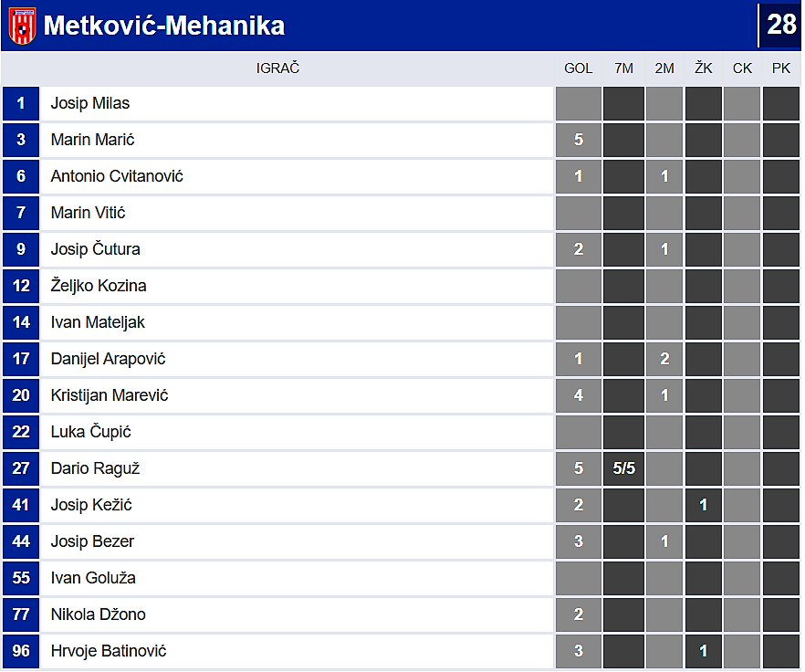805x672 pixels.
Task: Select the GOL column header
Action: [x=579, y=68]
